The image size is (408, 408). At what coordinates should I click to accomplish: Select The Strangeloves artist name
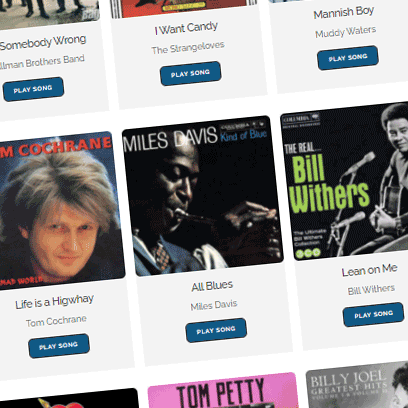[x=188, y=47]
